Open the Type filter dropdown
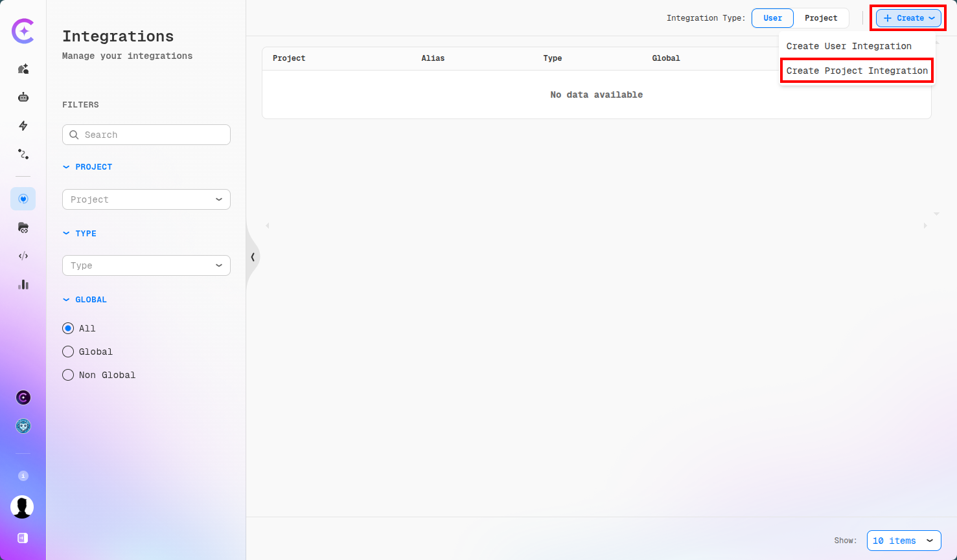The image size is (957, 560). tap(146, 265)
